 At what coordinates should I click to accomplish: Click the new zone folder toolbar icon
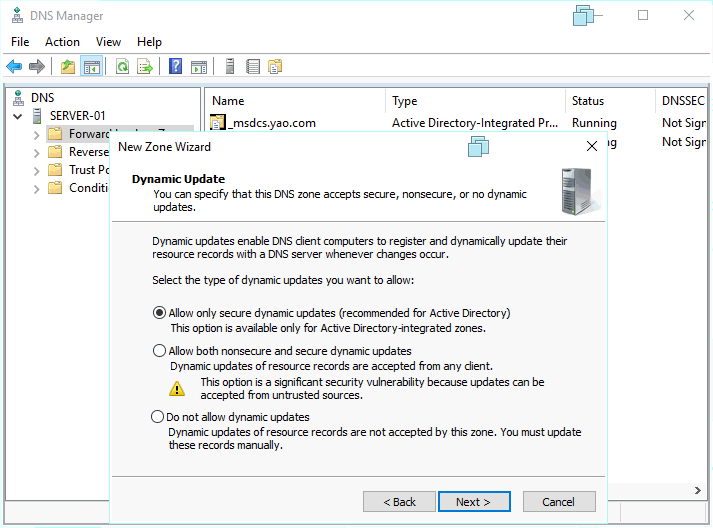pos(275,66)
